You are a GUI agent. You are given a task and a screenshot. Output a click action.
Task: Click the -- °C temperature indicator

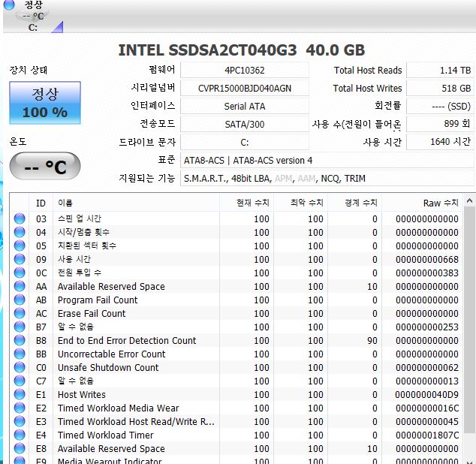click(45, 166)
